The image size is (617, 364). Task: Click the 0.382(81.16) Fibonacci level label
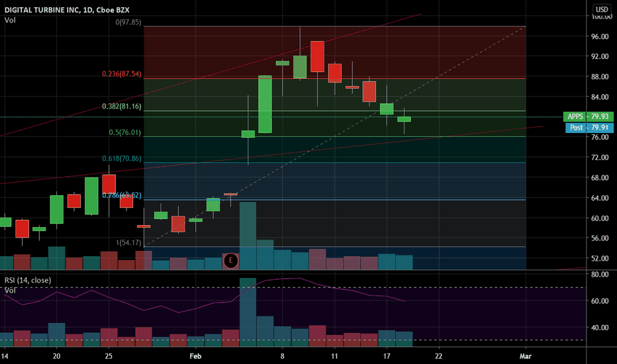pyautogui.click(x=122, y=107)
